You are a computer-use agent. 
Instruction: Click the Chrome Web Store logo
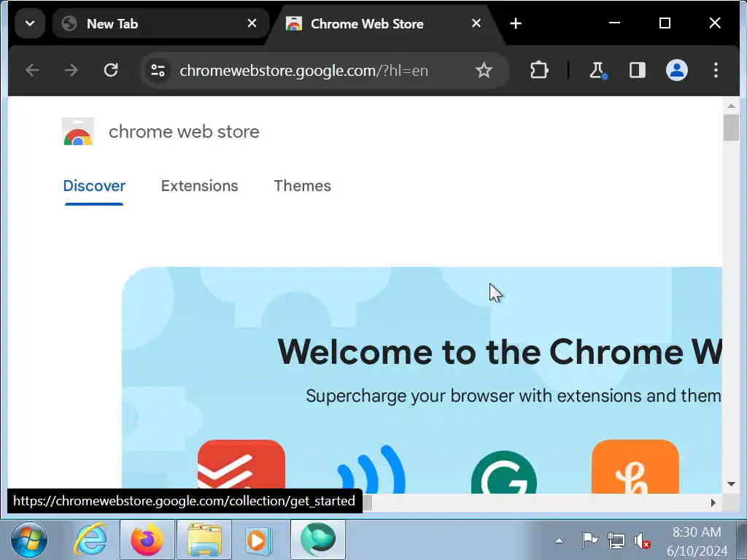pyautogui.click(x=78, y=131)
